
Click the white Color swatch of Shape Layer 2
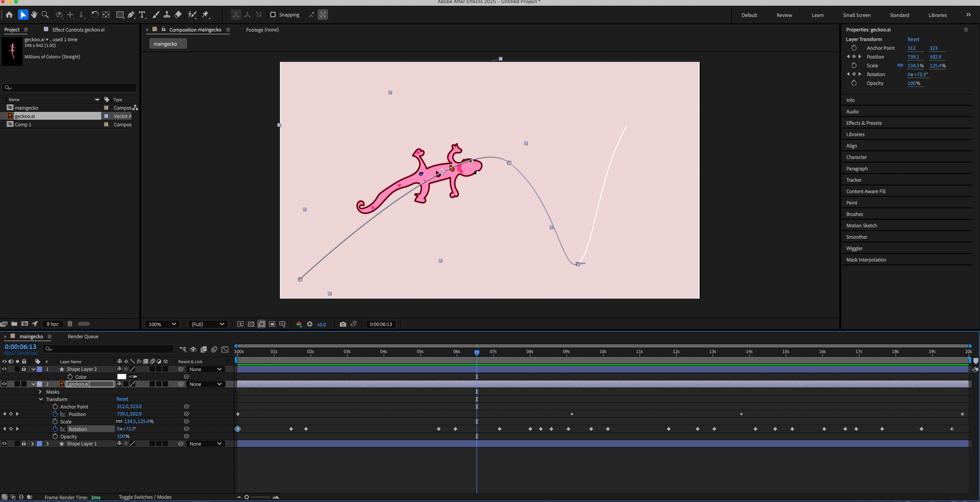pyautogui.click(x=122, y=376)
